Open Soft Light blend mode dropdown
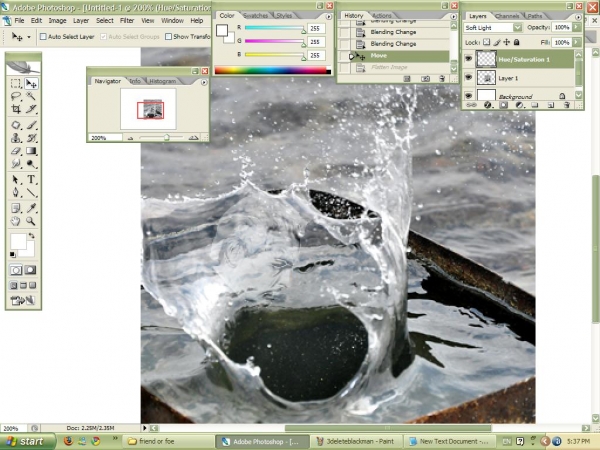 pos(517,28)
